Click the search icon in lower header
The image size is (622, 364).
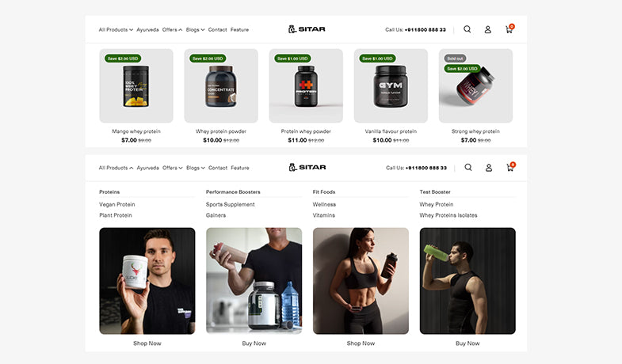click(468, 168)
